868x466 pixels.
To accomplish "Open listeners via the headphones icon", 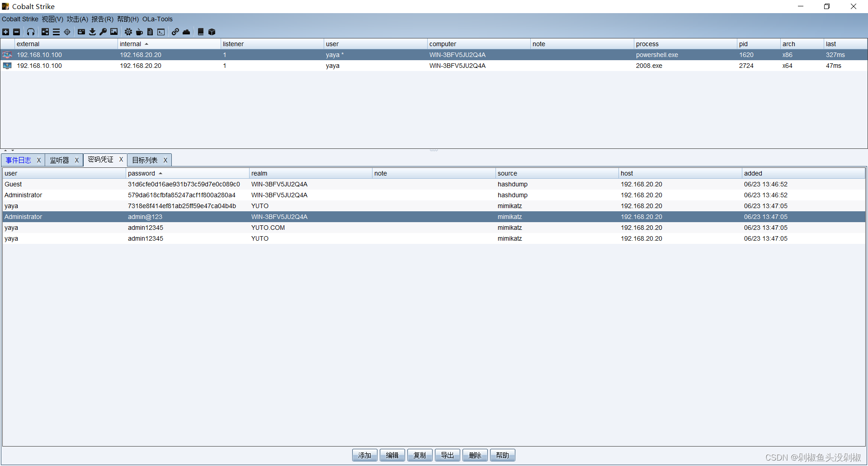I will pos(31,32).
